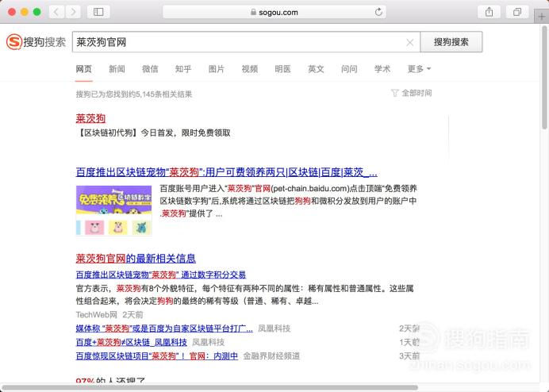The height and width of the screenshot is (392, 549).
Task: Open the 图片 tab
Action: (217, 69)
